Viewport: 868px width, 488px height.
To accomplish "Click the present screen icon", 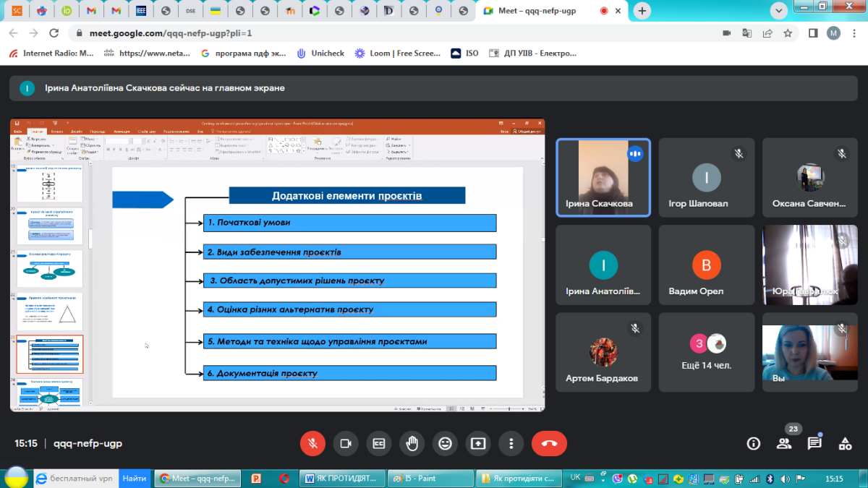I will pyautogui.click(x=478, y=443).
